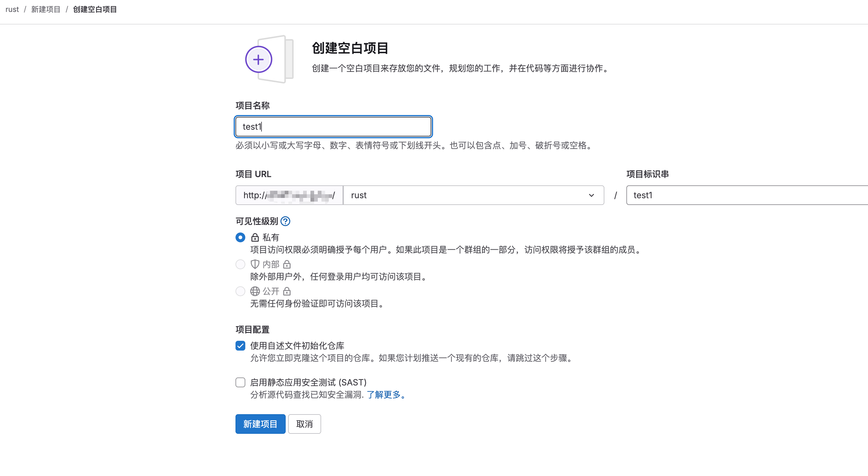868x476 pixels.
Task: Open the rust namespace dropdown
Action: point(472,195)
